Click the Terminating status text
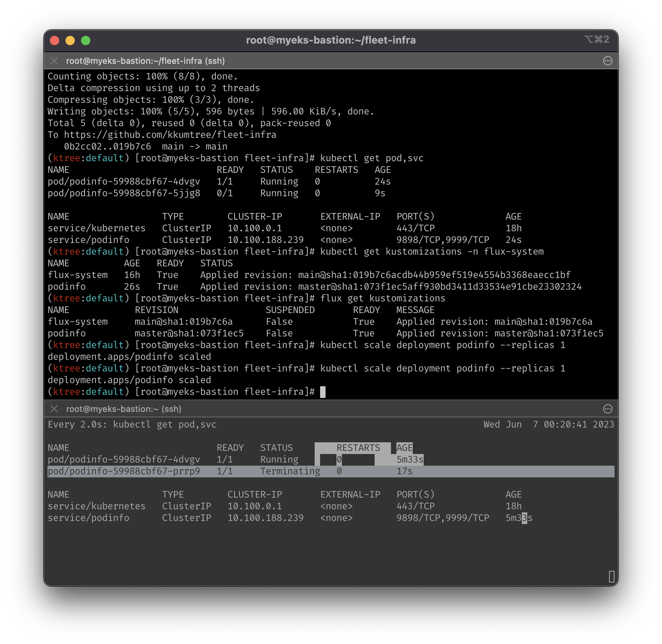 [x=290, y=471]
